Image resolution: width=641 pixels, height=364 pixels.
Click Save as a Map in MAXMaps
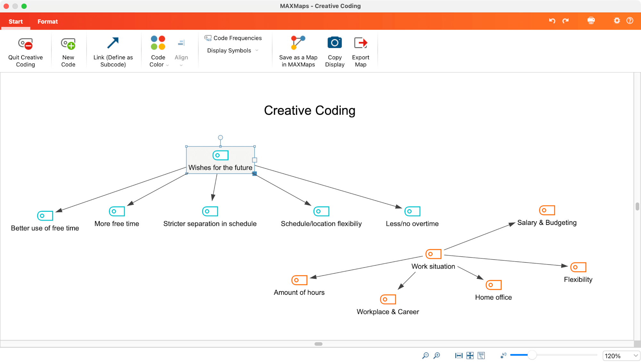tap(298, 52)
